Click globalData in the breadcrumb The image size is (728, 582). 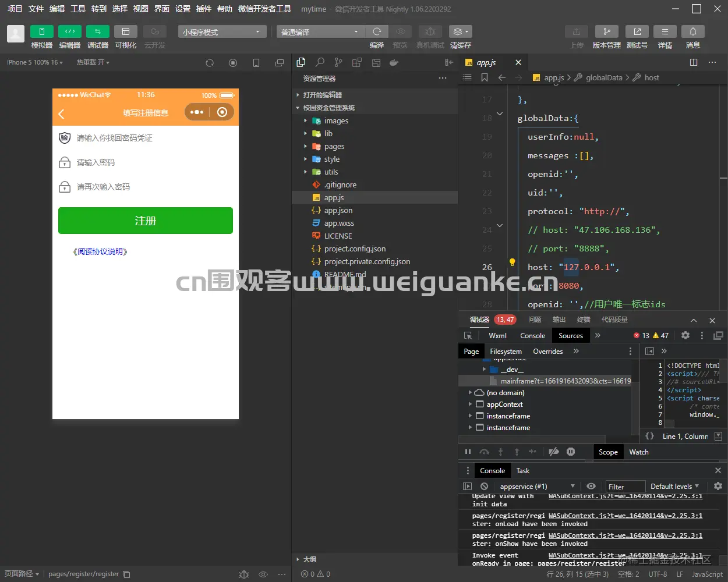coord(604,77)
